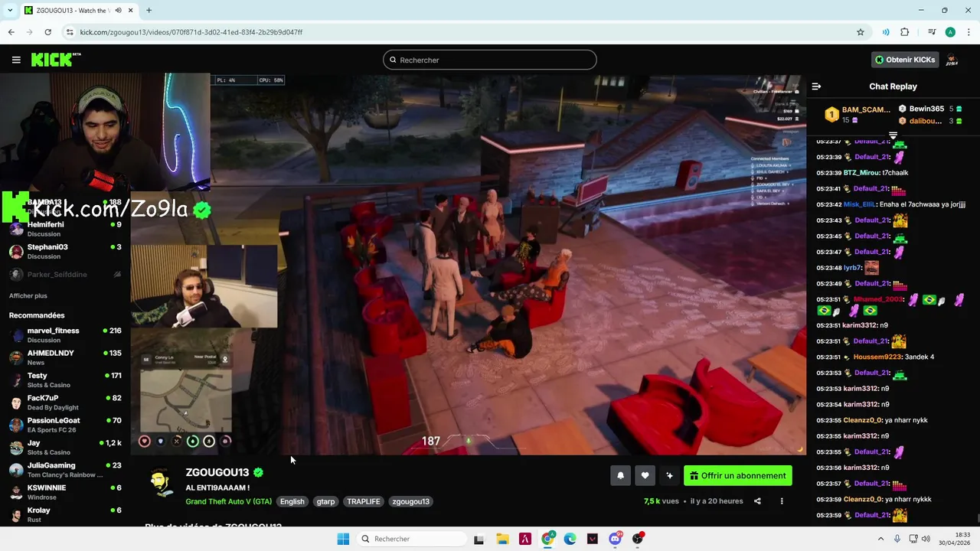
Task: Click the Houssem9223 chat username
Action: [878, 357]
